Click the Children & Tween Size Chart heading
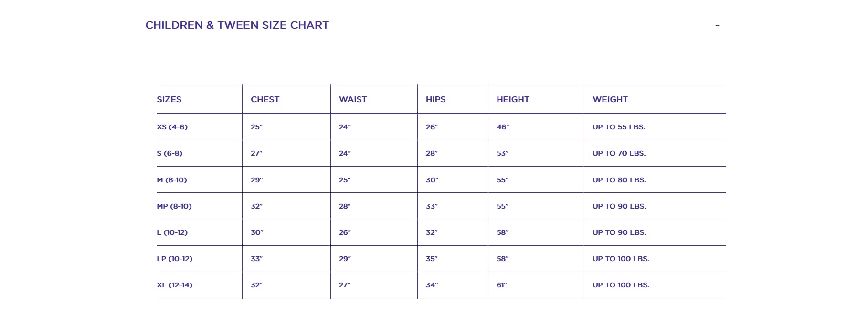This screenshot has height=336, width=868. coord(237,25)
